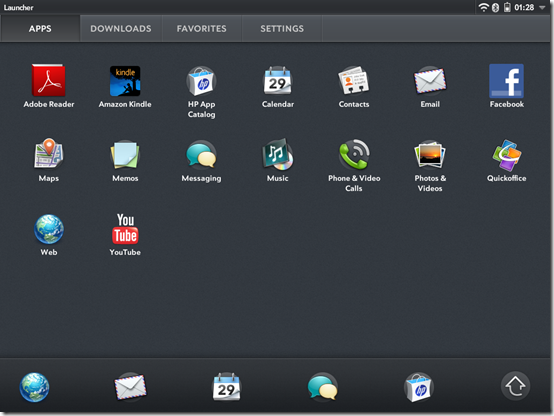Open the Launcher menu in status bar
This screenshot has height=416, width=554.
[19, 7]
